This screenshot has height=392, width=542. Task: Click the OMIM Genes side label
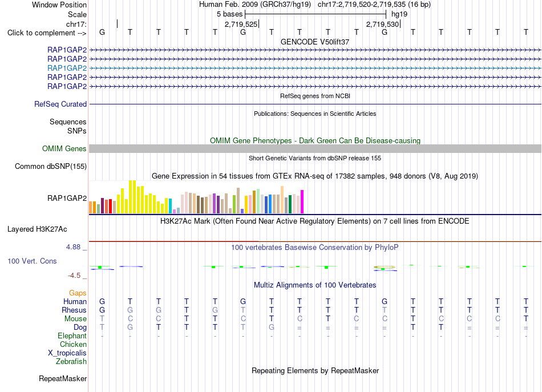(x=64, y=149)
